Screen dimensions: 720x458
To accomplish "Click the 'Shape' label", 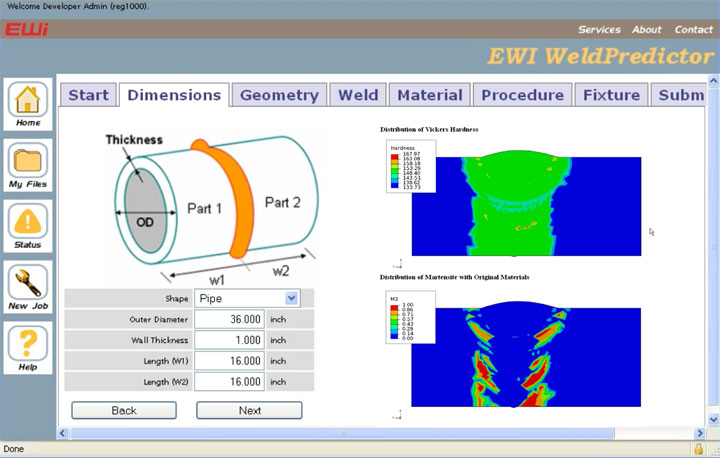I will point(177,299).
